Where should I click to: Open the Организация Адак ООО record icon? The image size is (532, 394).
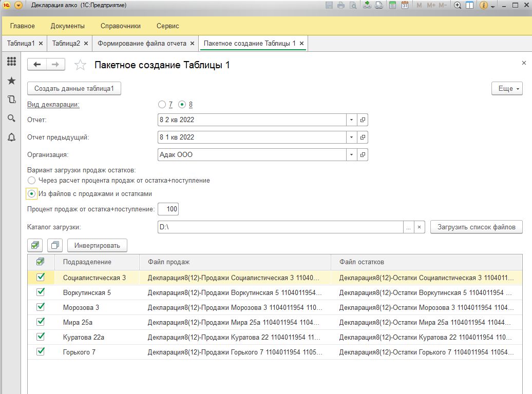[x=363, y=154]
